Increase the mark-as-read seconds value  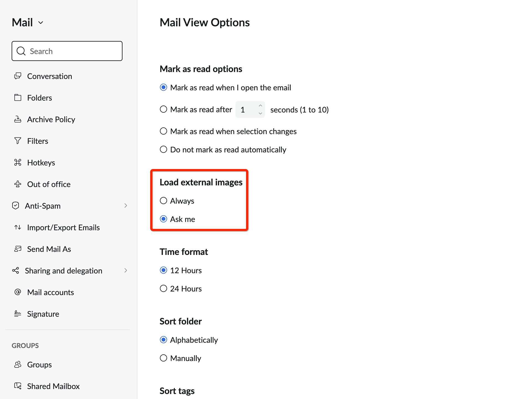pos(260,106)
